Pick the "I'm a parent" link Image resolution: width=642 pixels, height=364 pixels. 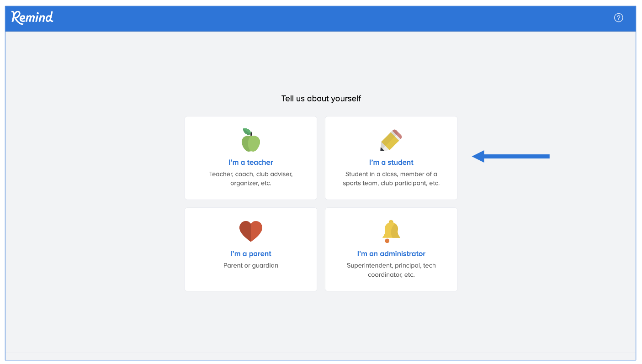[x=250, y=253]
